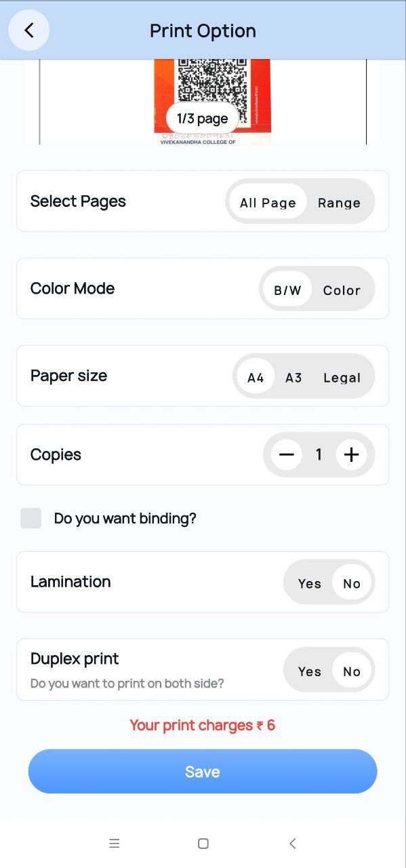
Task: Enable Duplex print with Yes
Action: point(310,671)
